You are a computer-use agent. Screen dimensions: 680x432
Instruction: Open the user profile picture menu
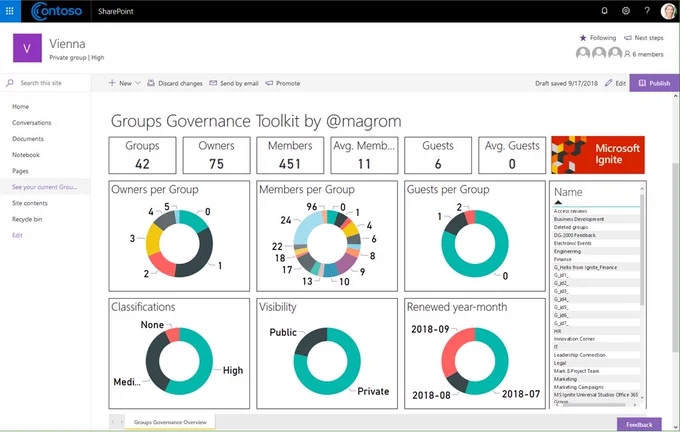(668, 11)
